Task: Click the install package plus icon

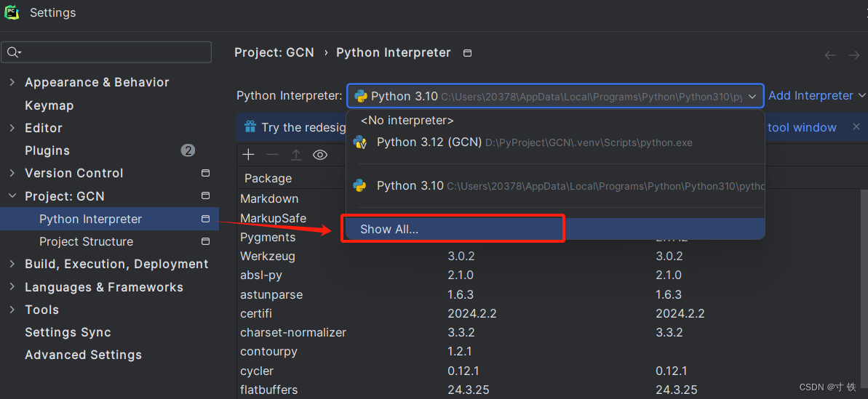Action: 249,155
